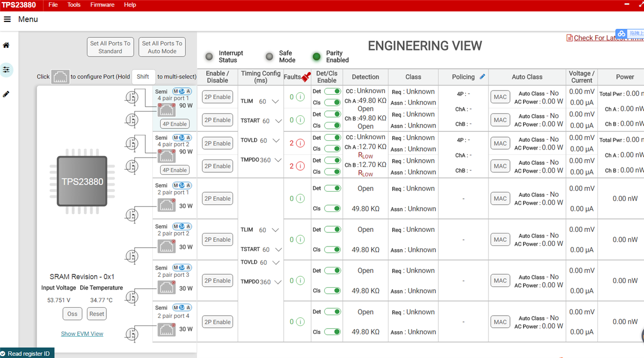The height and width of the screenshot is (358, 644).
Task: Click 4P Enable under 4 pair port 1
Action: click(174, 124)
